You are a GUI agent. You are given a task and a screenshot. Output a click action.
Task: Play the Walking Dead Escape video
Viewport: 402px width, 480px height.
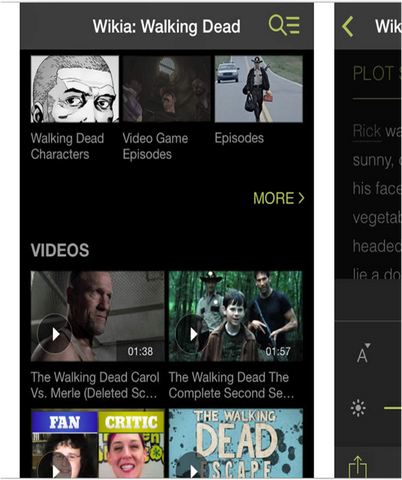236,444
